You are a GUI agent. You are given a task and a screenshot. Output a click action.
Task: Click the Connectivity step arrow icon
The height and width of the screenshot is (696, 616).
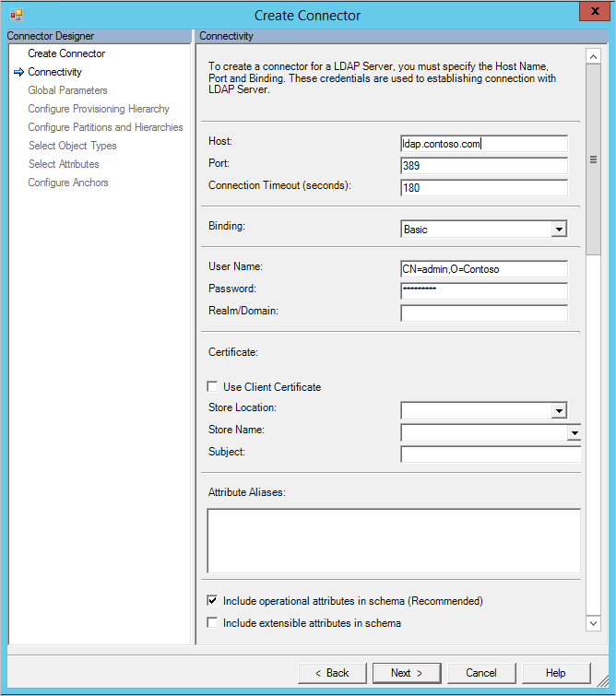(x=18, y=72)
